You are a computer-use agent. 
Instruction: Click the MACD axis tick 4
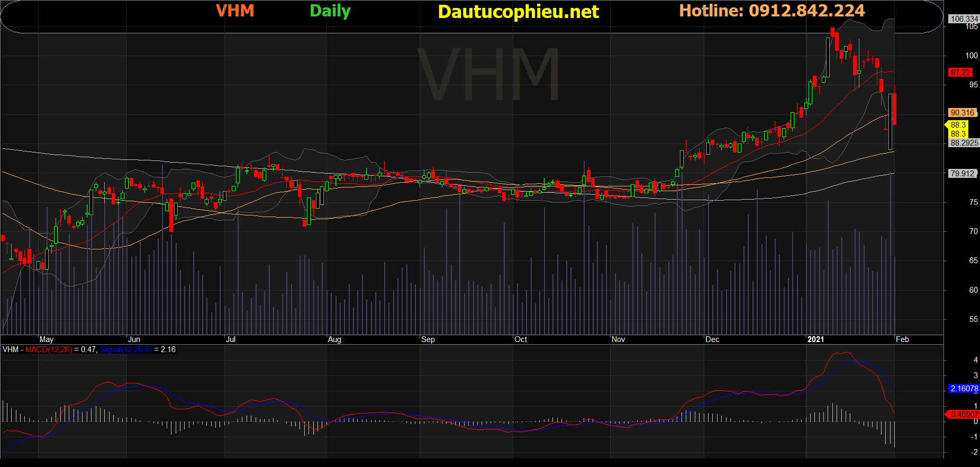[976, 360]
